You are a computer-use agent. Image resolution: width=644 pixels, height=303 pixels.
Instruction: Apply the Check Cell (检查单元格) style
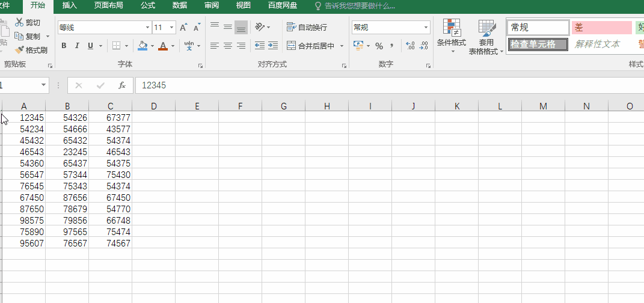pyautogui.click(x=538, y=44)
